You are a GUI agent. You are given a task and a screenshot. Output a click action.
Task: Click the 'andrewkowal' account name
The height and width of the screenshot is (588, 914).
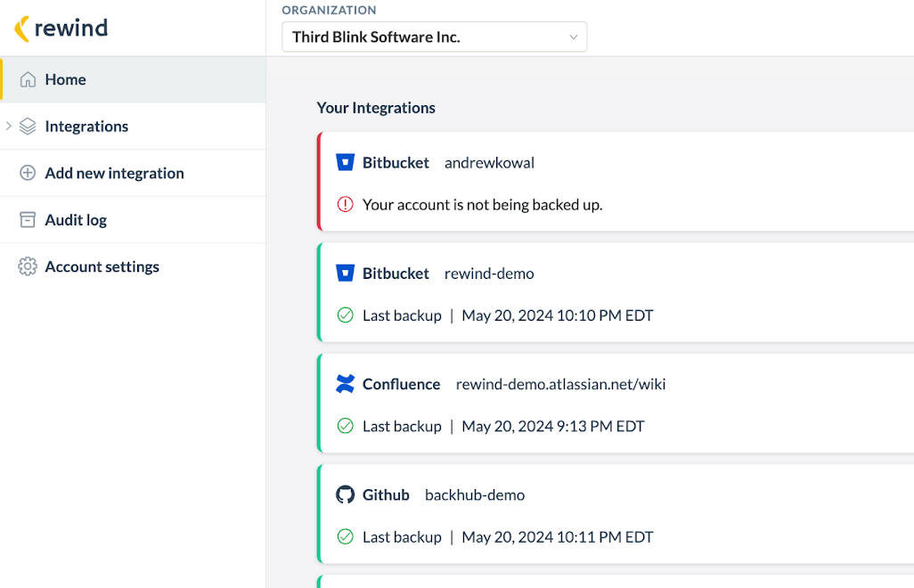(489, 162)
